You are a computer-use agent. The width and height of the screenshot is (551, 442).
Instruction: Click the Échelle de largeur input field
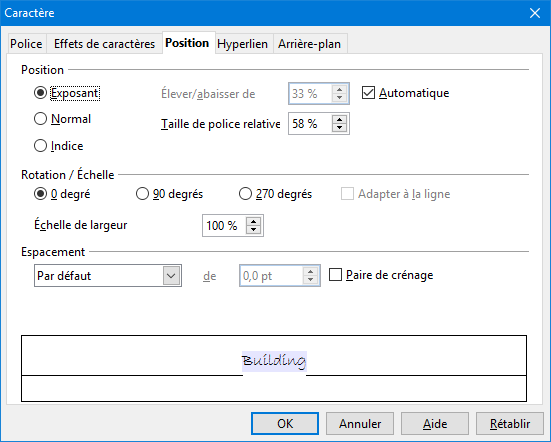coord(225,226)
